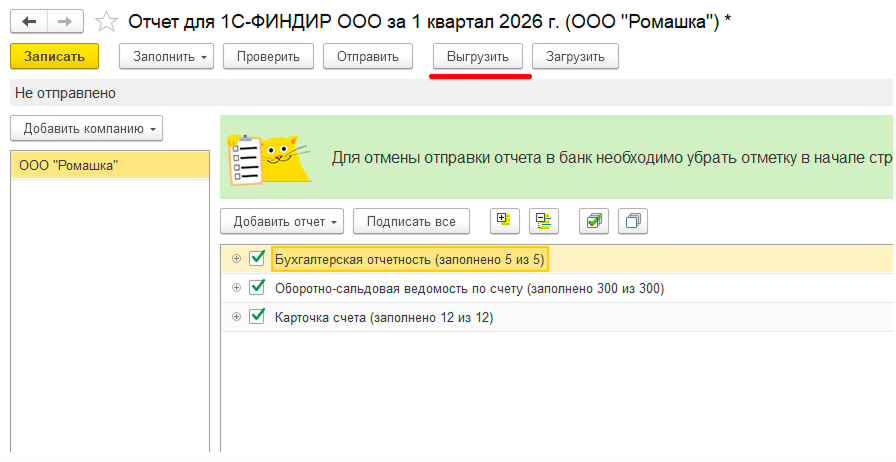
Task: Expand the Карточка счета row
Action: pyautogui.click(x=236, y=317)
